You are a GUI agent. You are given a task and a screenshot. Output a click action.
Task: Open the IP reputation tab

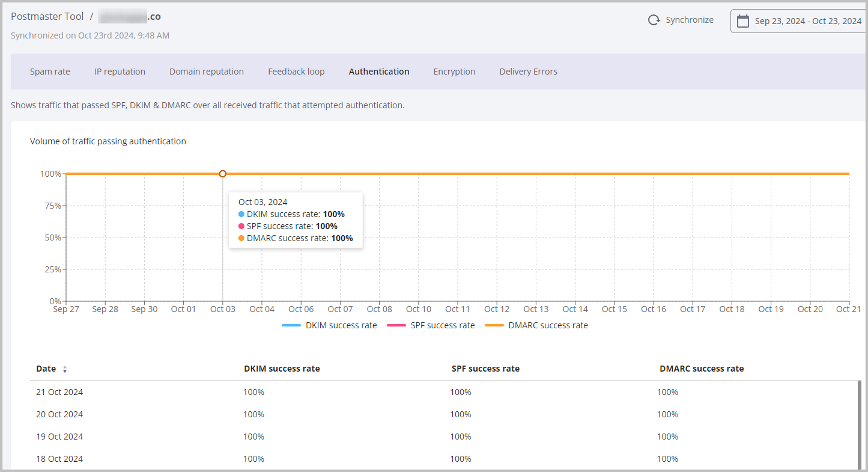(120, 72)
